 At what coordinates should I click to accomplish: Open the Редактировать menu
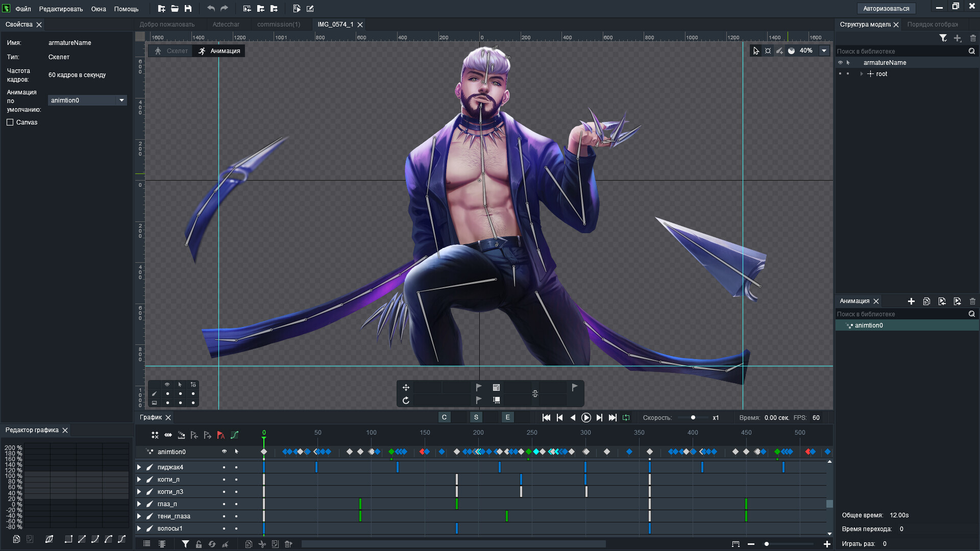pos(61,9)
